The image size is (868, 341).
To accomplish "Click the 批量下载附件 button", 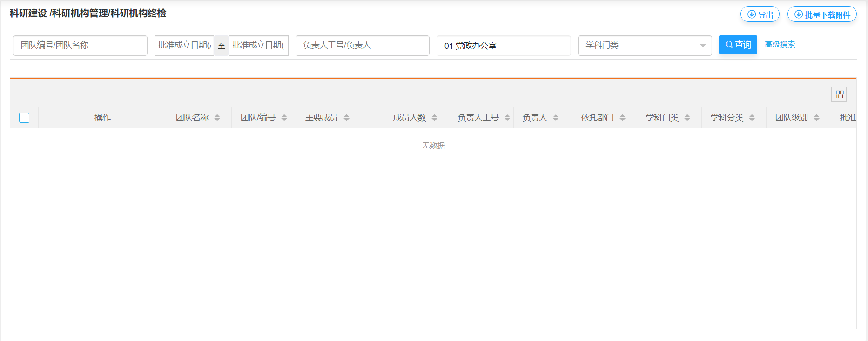I will (822, 14).
